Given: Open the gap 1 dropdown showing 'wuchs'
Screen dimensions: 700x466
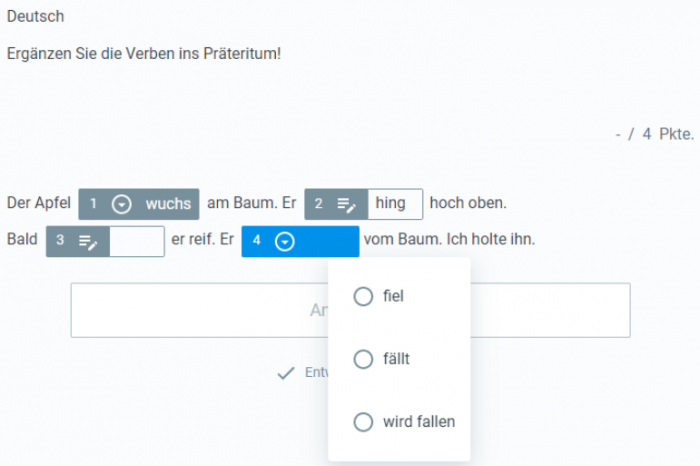Looking at the screenshot, I should 139,204.
